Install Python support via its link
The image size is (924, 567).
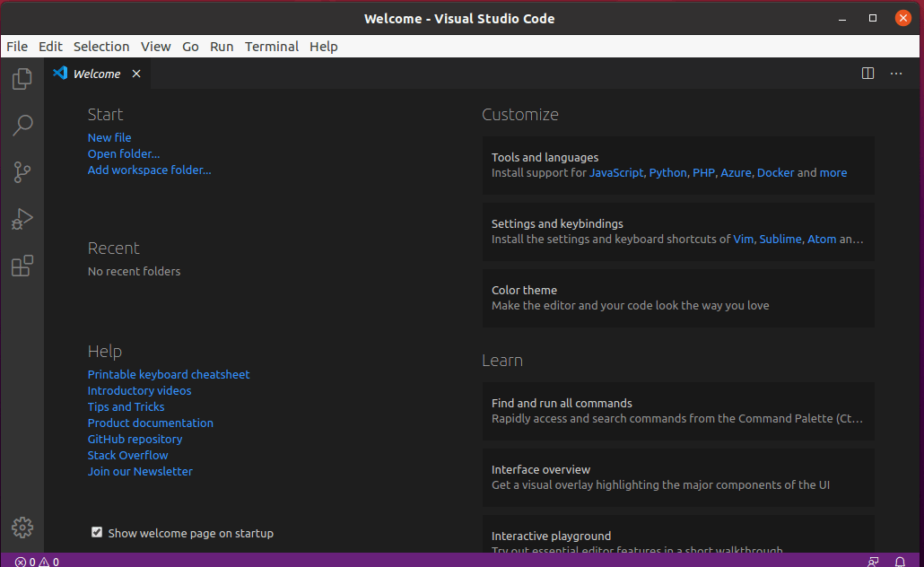tap(668, 172)
